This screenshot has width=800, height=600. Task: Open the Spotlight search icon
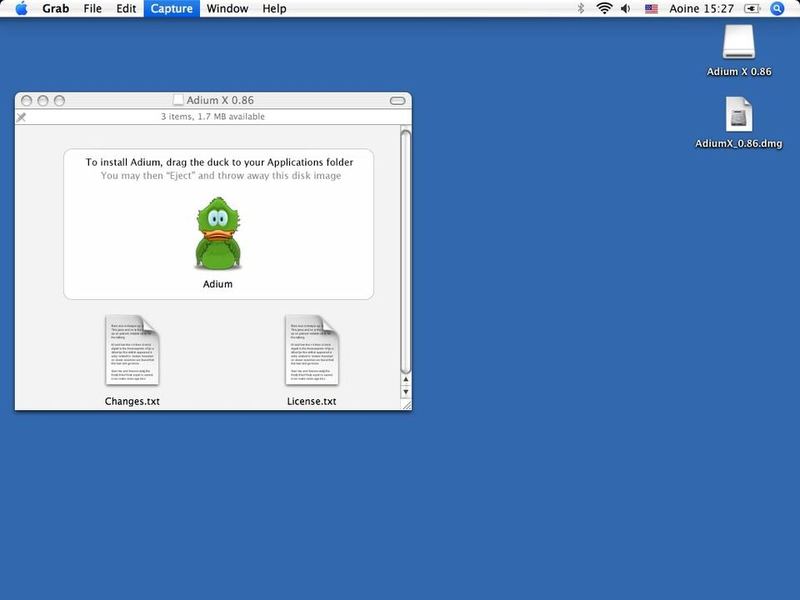(x=778, y=9)
